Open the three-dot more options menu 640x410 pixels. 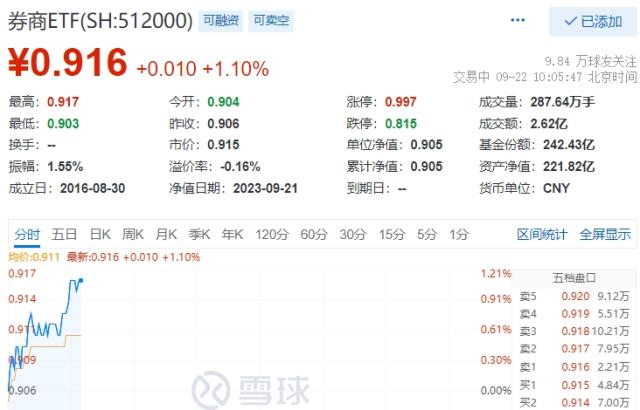click(x=518, y=20)
